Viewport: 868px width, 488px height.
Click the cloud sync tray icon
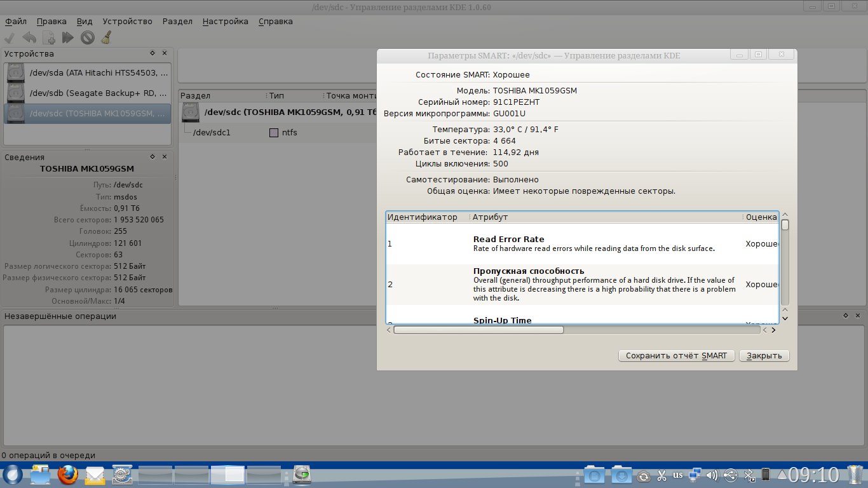coord(644,476)
